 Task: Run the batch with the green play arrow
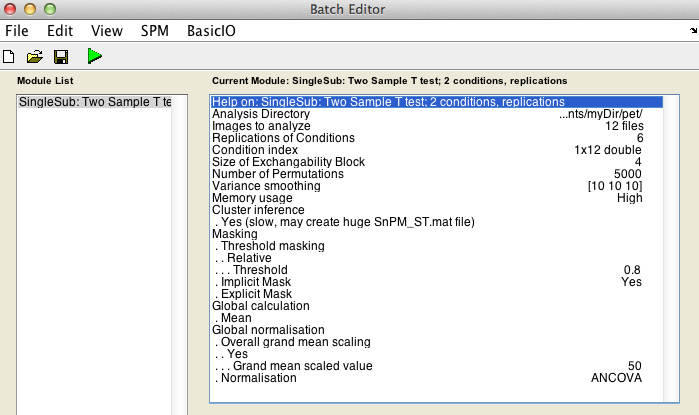click(x=95, y=56)
